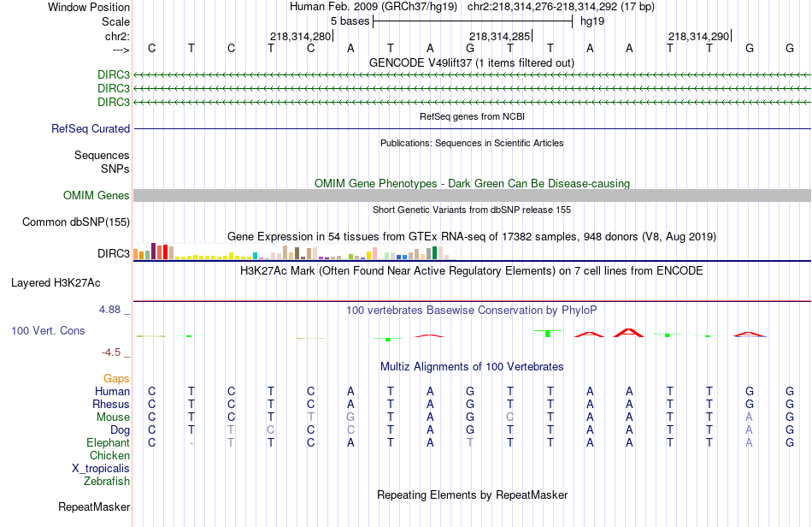Click OMIM Gene Phenotypes track title
The height and width of the screenshot is (527, 812).
(x=472, y=183)
